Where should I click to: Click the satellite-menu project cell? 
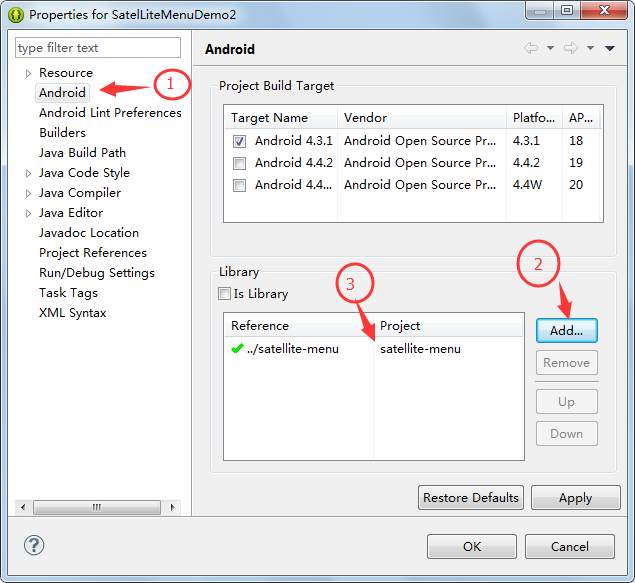coord(420,349)
